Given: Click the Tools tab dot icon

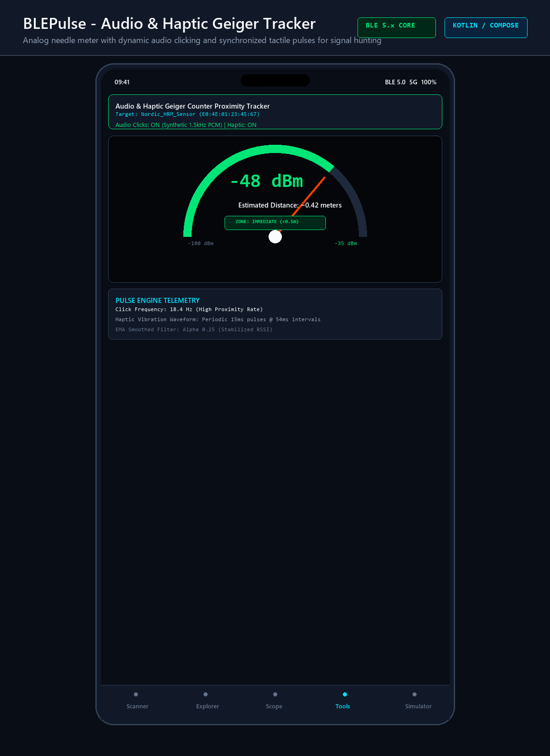Looking at the screenshot, I should coord(345,694).
